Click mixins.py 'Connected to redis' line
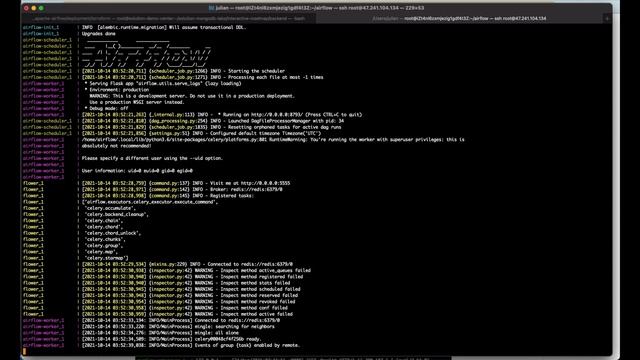The width and height of the screenshot is (640, 360). pos(187,264)
